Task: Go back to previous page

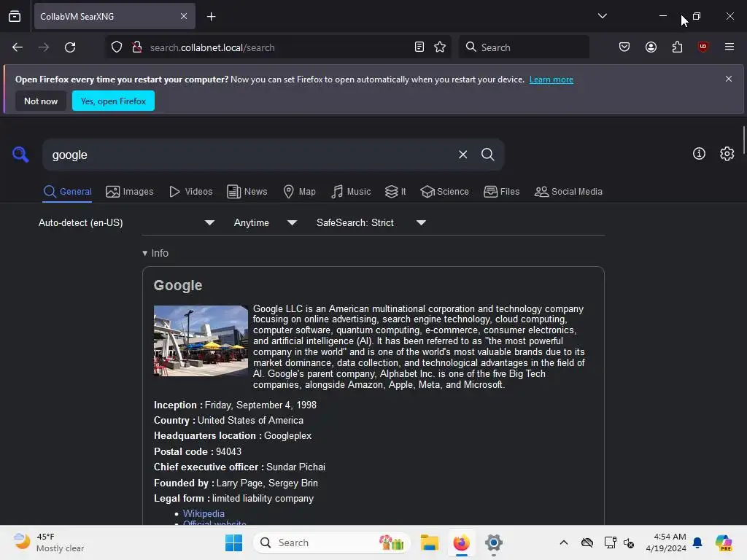Action: (x=18, y=47)
